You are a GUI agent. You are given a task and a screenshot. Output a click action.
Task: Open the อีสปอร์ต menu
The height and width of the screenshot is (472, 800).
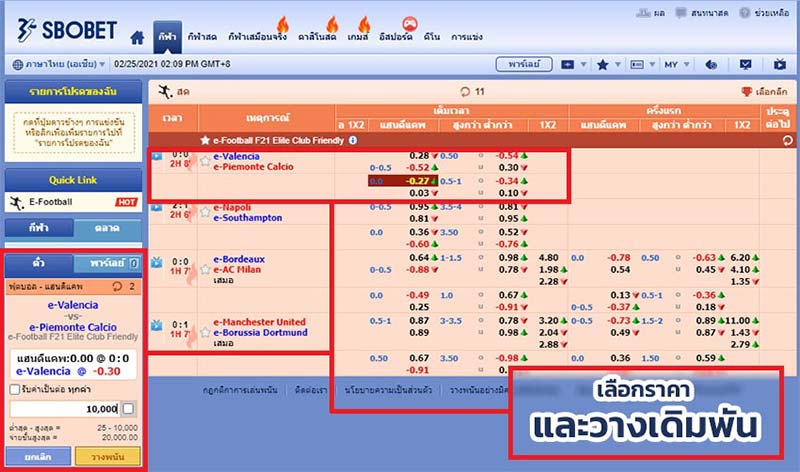coord(396,37)
